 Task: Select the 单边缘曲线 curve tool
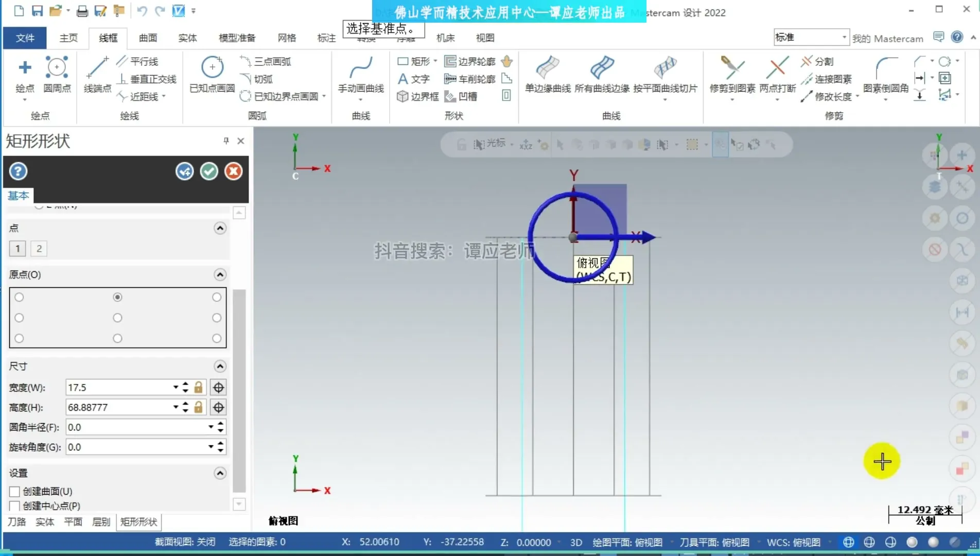click(547, 74)
